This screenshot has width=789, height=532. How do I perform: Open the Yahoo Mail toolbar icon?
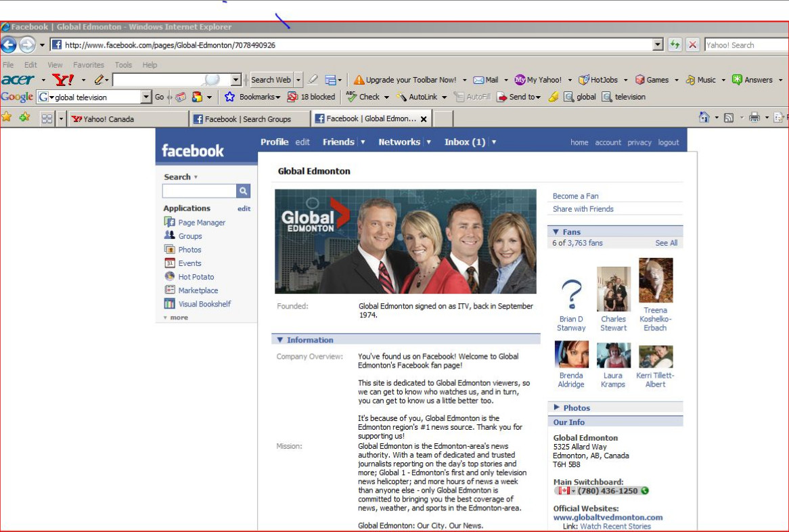(x=486, y=79)
